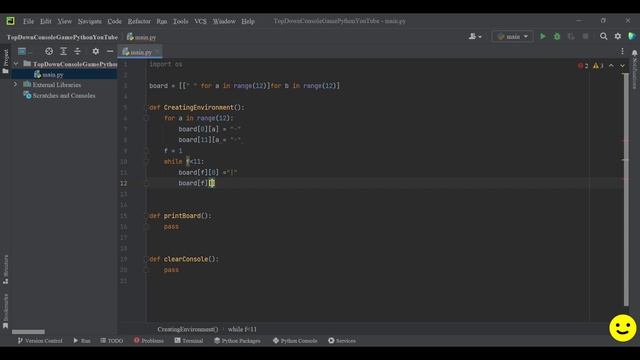The width and height of the screenshot is (640, 360).
Task: Click TopDownConsoleGamePythonYouTube breadcrumb in navigation bar
Action: [62, 37]
